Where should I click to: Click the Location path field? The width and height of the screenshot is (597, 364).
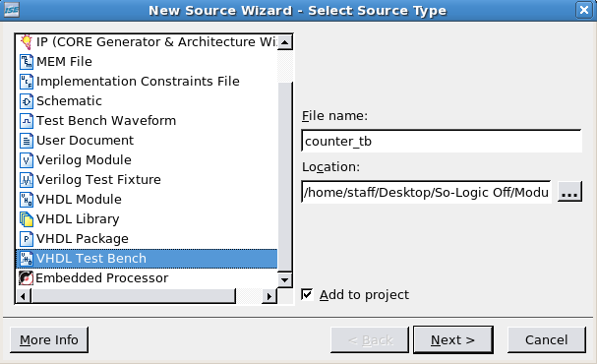426,192
